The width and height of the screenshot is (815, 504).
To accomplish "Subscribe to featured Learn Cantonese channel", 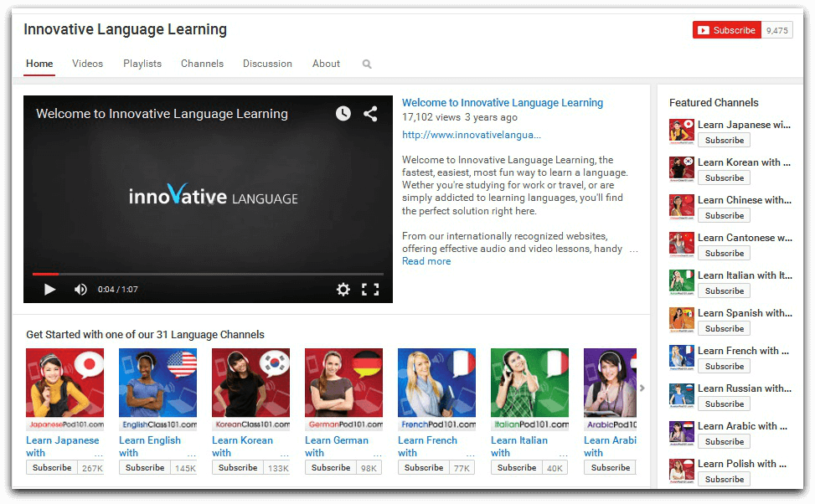I will click(724, 253).
